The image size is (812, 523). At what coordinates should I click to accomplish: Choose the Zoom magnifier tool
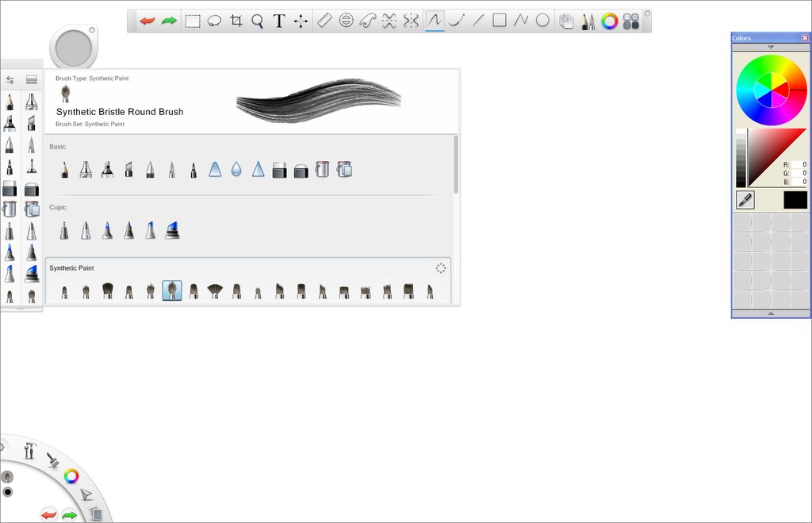258,21
